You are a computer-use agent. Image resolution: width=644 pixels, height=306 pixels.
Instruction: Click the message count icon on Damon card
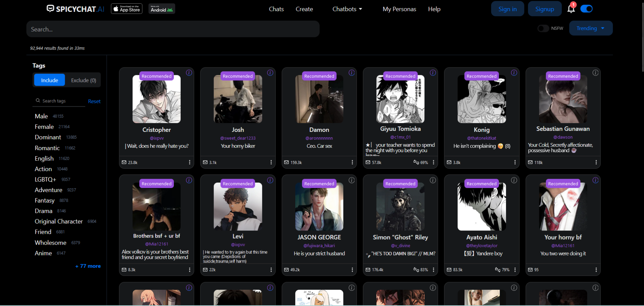coord(286,162)
